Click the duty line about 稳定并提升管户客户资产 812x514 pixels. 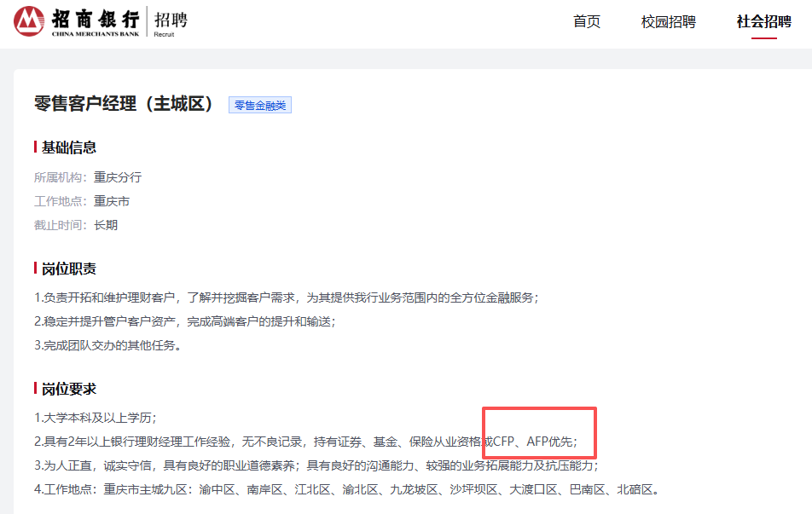coord(185,321)
